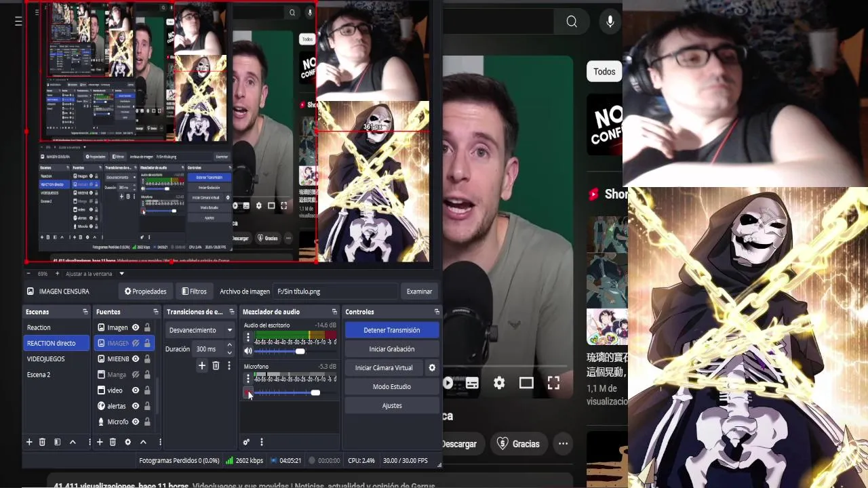Hide the alertas source via eye icon
868x488 pixels.
pyautogui.click(x=136, y=406)
